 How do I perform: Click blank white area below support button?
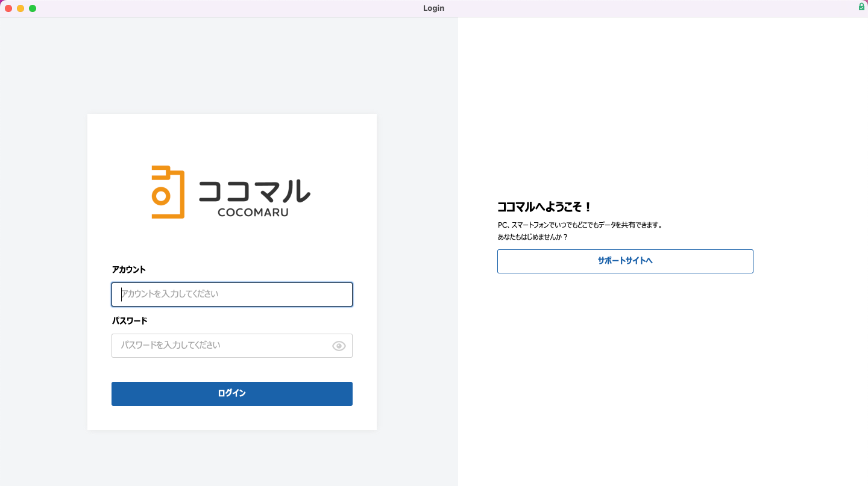(x=625, y=373)
